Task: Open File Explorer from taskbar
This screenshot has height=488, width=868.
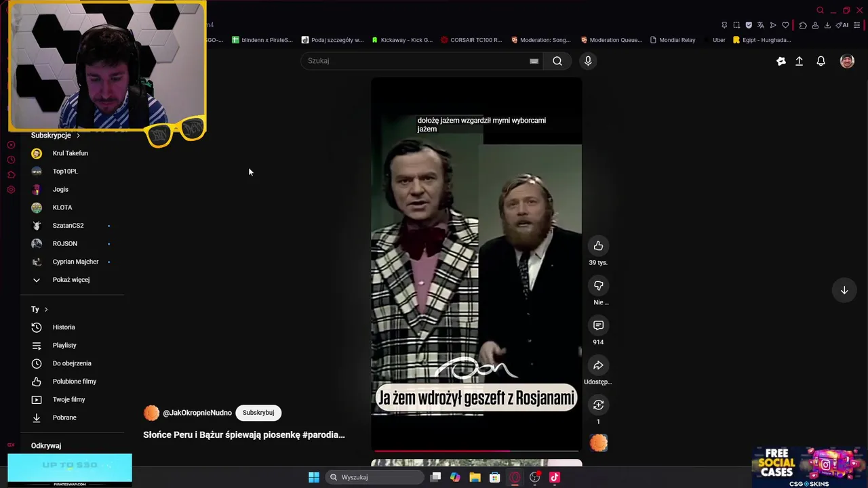Action: [x=475, y=477]
